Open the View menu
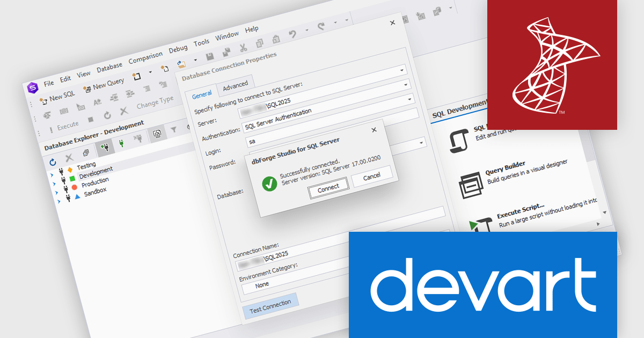 pyautogui.click(x=84, y=74)
